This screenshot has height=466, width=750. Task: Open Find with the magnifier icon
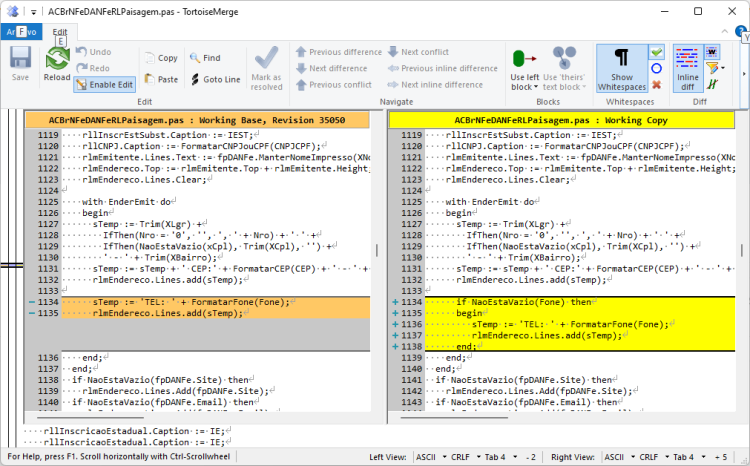195,57
